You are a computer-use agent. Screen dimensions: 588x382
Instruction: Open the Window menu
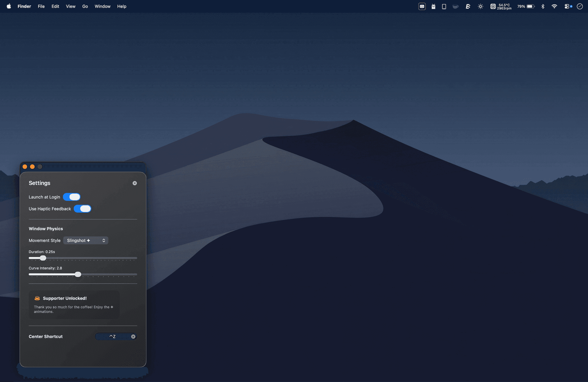[103, 6]
